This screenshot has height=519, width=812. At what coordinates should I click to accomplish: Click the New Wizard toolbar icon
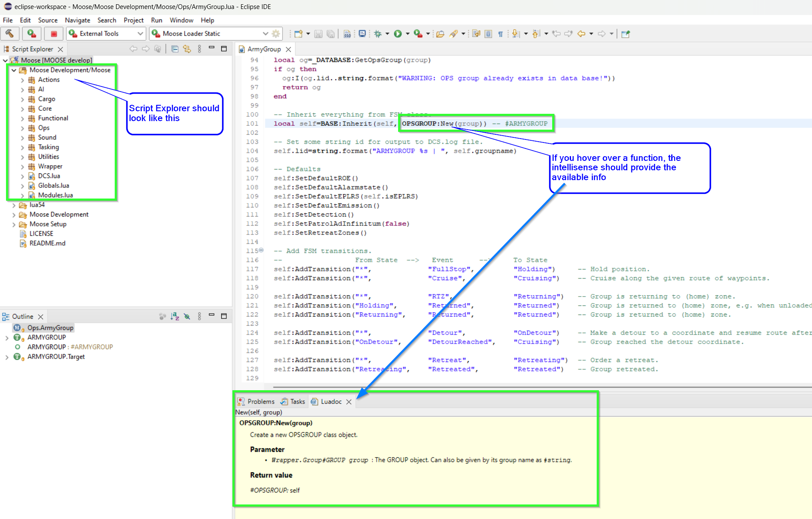pyautogui.click(x=297, y=33)
